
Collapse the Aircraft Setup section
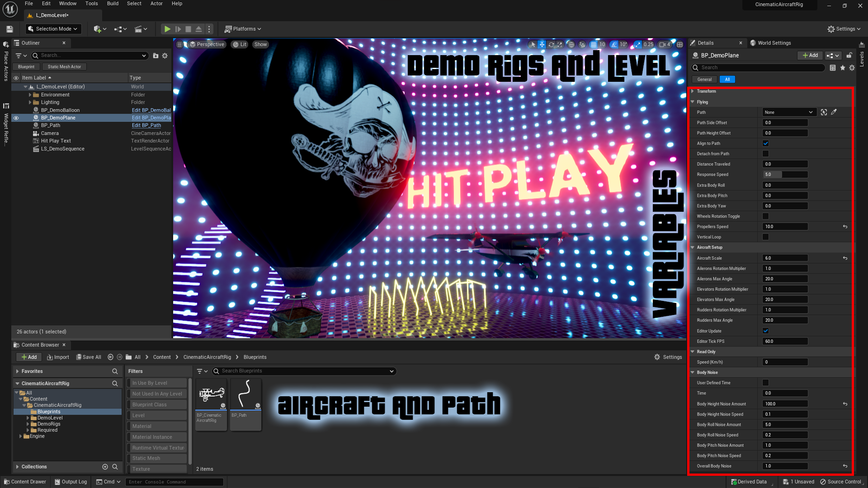point(693,248)
